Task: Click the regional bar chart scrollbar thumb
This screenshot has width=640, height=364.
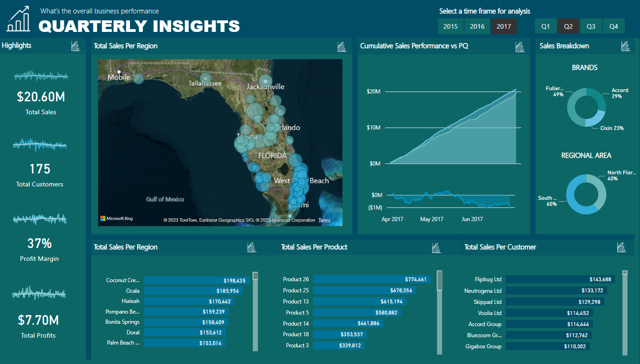Action: click(x=255, y=276)
